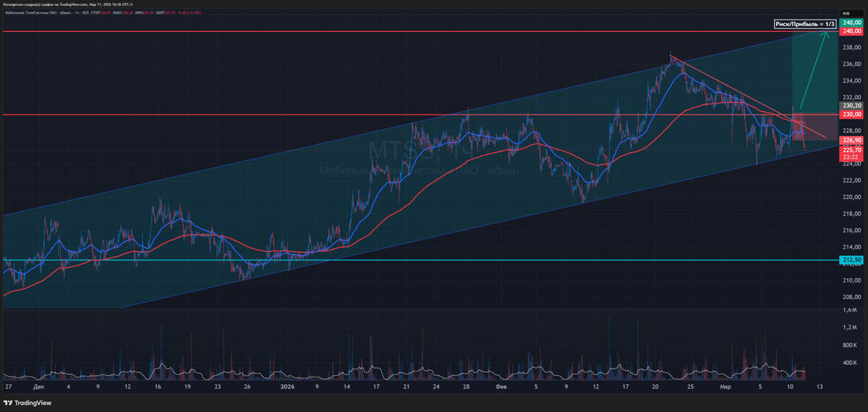Click the 1ч interval in the legend

tap(77, 12)
